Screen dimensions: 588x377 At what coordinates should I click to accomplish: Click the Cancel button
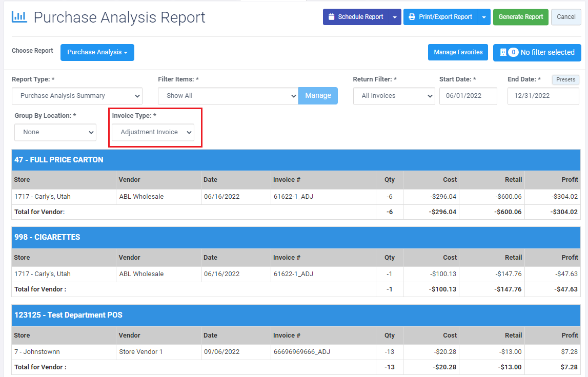566,17
